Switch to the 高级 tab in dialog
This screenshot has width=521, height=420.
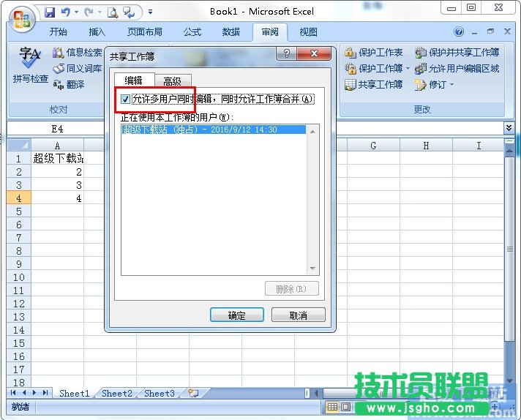173,81
